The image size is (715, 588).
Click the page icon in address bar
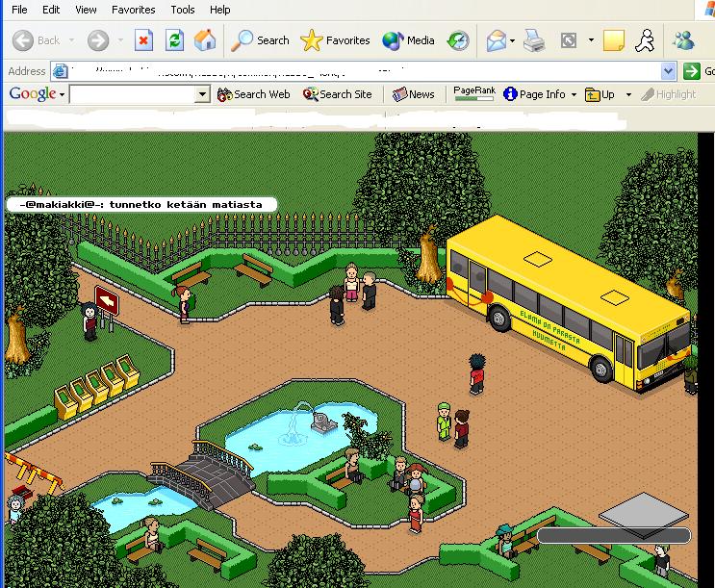pyautogui.click(x=60, y=71)
